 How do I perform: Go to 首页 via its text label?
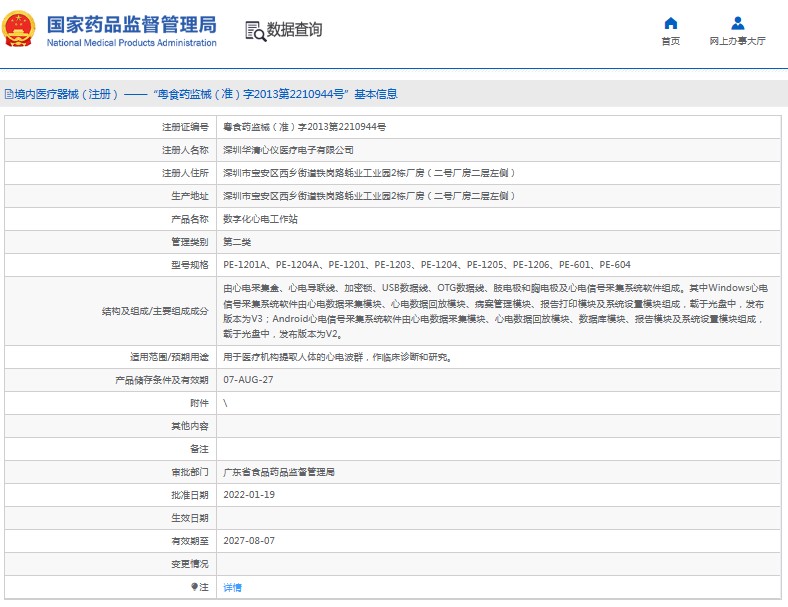pyautogui.click(x=670, y=41)
